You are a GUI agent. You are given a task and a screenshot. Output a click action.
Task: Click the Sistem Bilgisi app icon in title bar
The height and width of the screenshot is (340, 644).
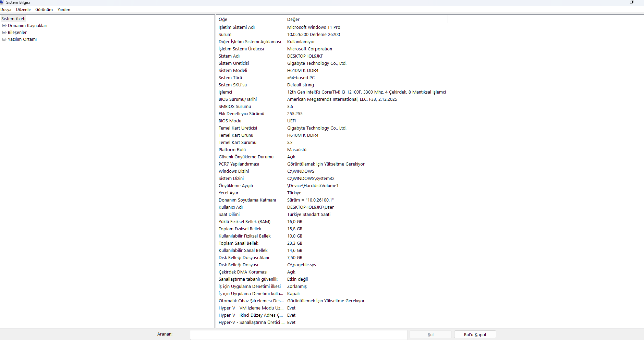[2, 2]
